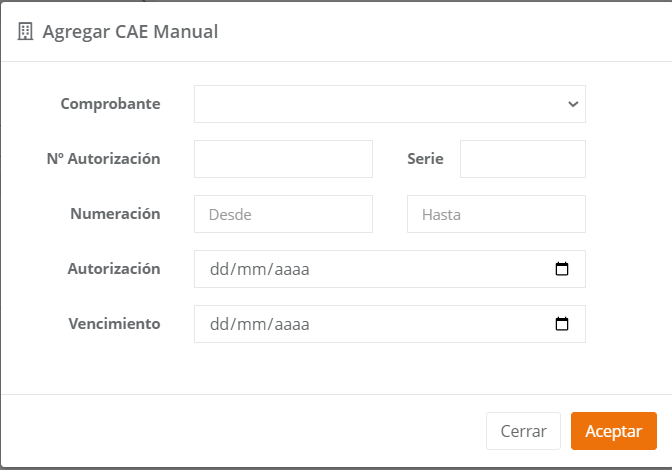
Task: Select the Desde numbering field
Action: coord(283,214)
